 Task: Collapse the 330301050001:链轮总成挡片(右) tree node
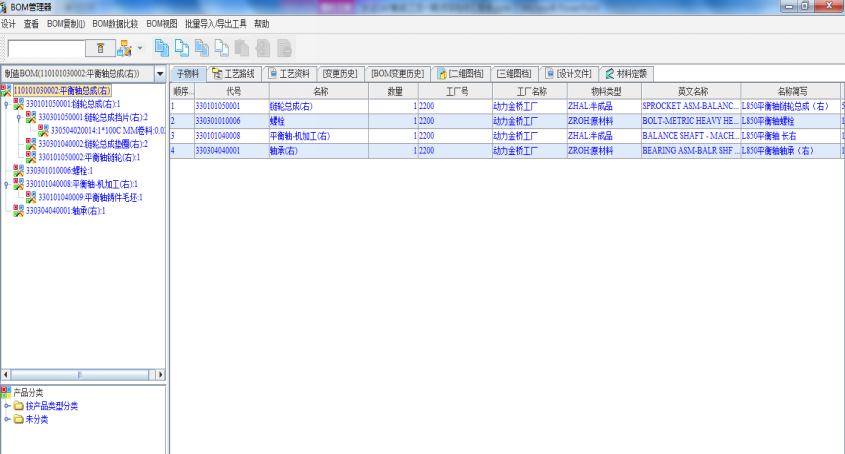pos(18,117)
